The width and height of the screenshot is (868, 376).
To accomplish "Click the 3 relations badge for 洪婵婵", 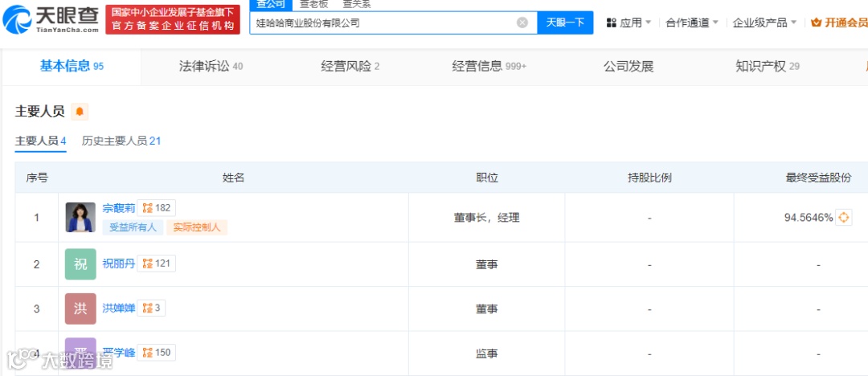I will tap(151, 309).
